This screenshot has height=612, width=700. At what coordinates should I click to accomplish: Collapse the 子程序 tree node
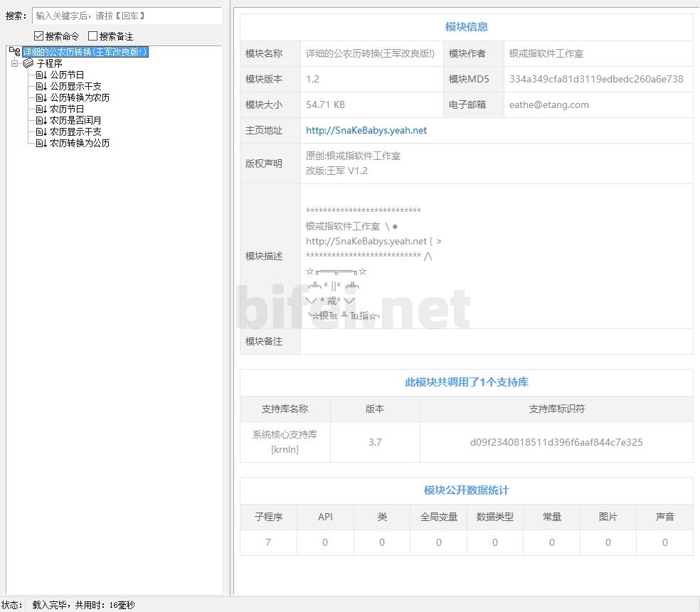pos(14,63)
